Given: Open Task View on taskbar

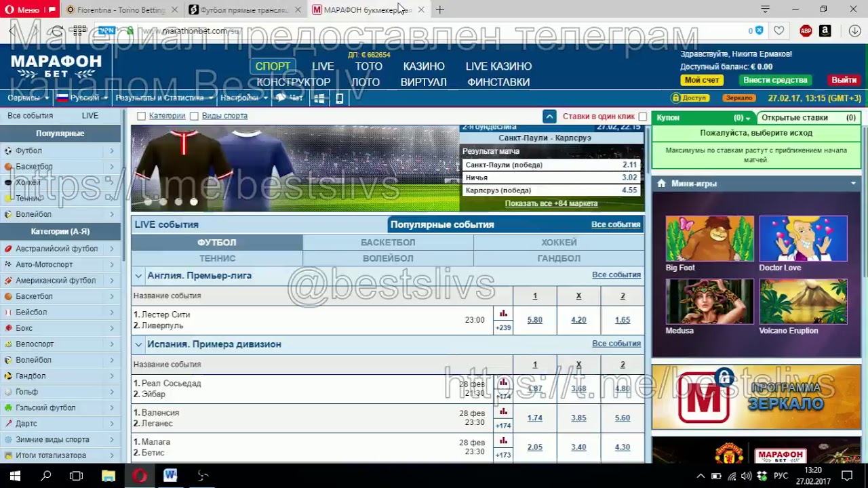Looking at the screenshot, I should (x=77, y=476).
